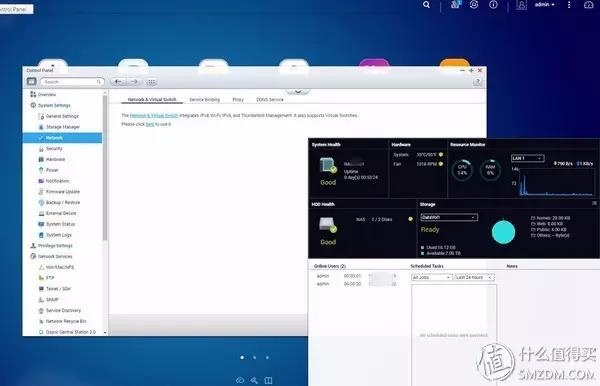The height and width of the screenshot is (386, 600).
Task: Click Control Panel home panel icon
Action: click(x=31, y=81)
